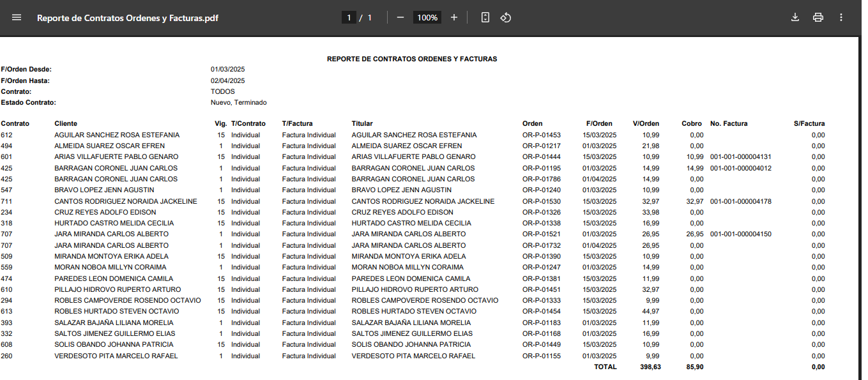The height and width of the screenshot is (380, 868).
Task: Click client name VERDESOTO PITA MARCELO RAFAEL
Action: 116,356
